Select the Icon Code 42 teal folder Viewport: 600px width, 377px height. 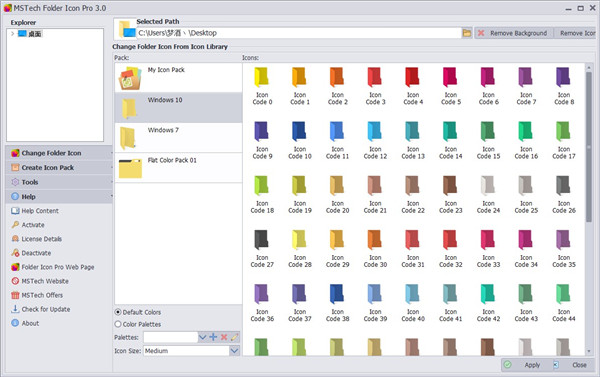488,303
